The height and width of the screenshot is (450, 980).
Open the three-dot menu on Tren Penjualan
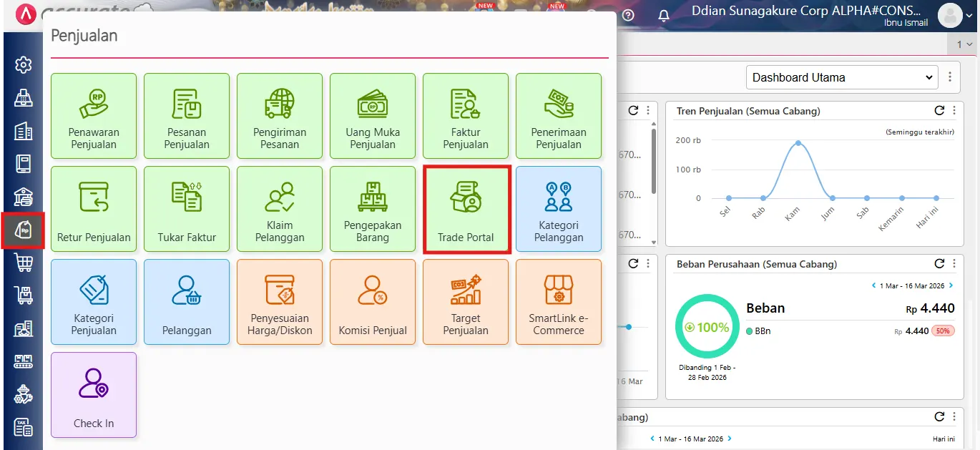point(956,111)
